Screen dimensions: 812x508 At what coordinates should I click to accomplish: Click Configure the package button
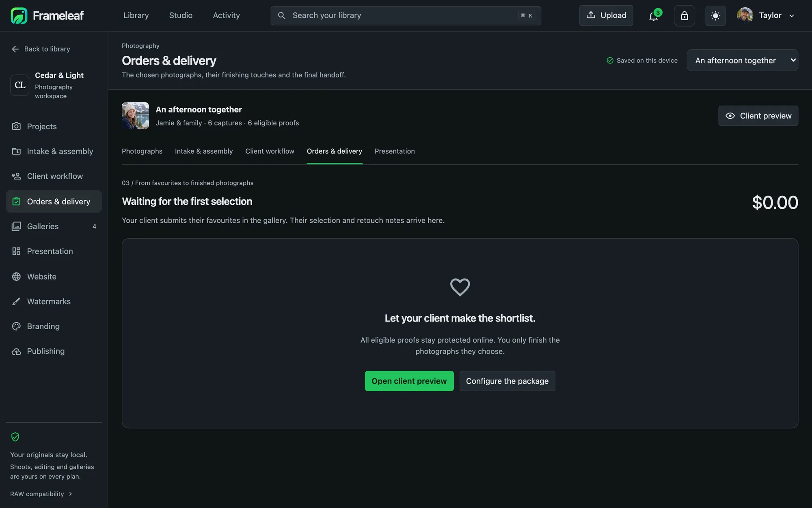click(x=507, y=381)
